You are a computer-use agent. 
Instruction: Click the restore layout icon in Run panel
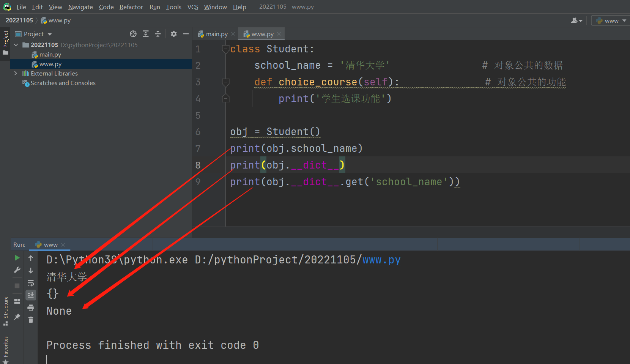pos(17,301)
